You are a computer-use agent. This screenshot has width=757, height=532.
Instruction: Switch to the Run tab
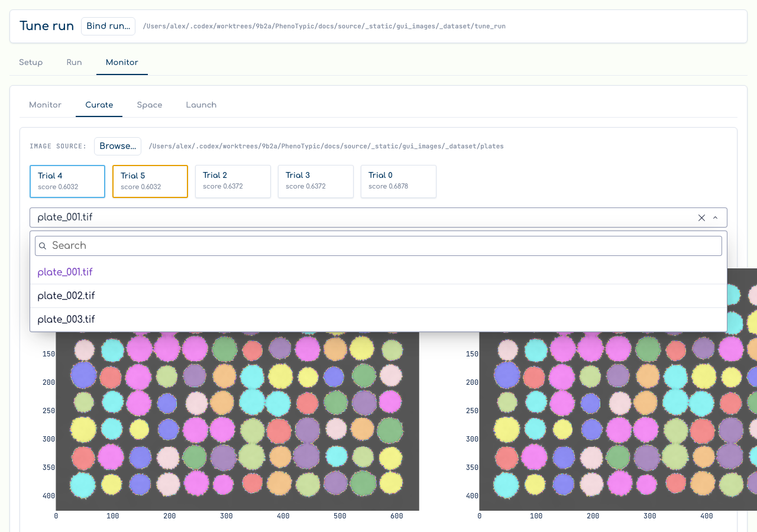coord(74,62)
